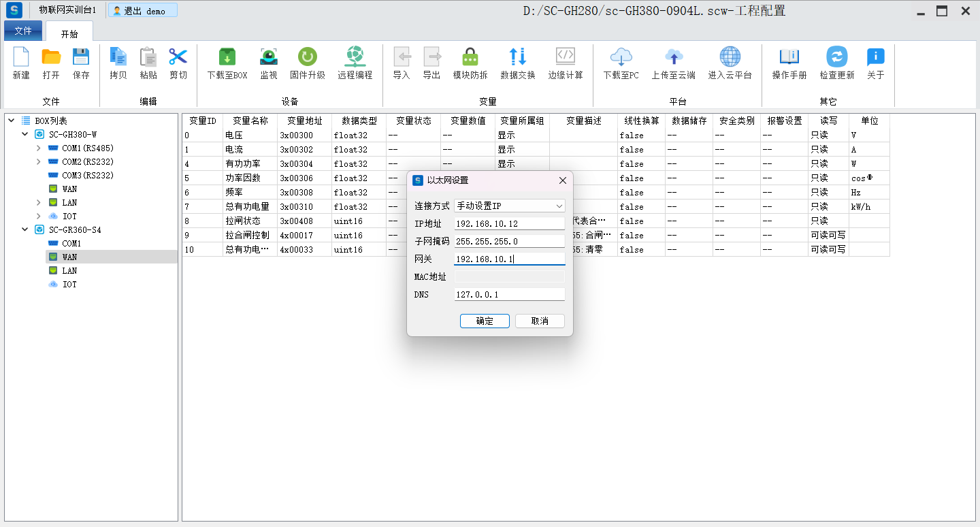This screenshot has height=527, width=980.
Task: Click 取消 to cancel Ethernet settings
Action: pos(540,321)
